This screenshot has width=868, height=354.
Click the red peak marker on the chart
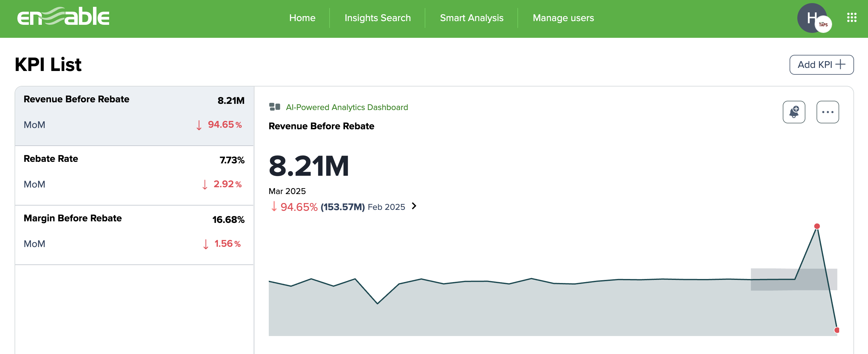click(817, 227)
